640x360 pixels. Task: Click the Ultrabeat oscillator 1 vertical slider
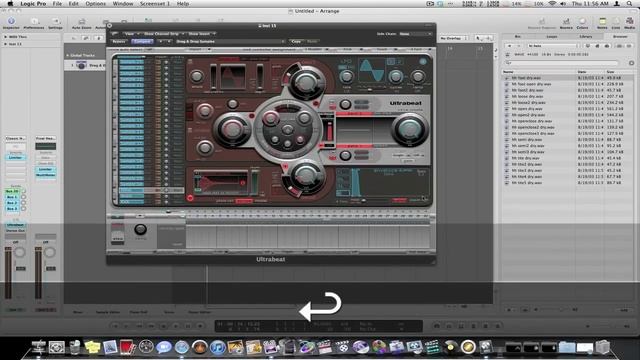click(213, 76)
